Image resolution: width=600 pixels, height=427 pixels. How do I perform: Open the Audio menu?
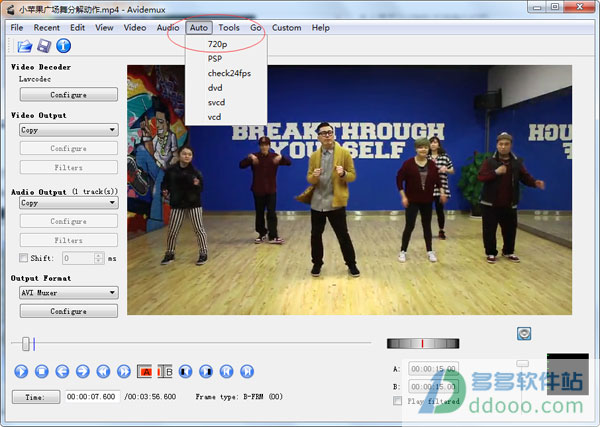[168, 28]
